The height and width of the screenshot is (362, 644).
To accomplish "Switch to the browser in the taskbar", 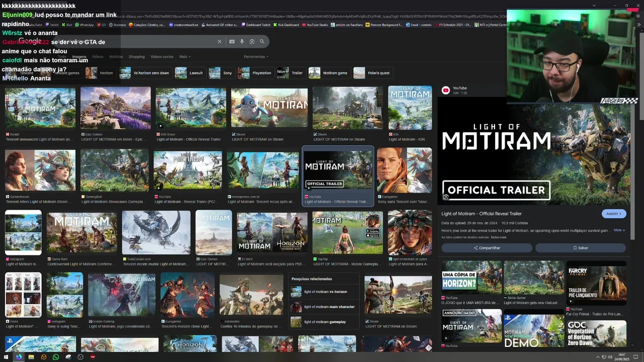I will [19, 357].
